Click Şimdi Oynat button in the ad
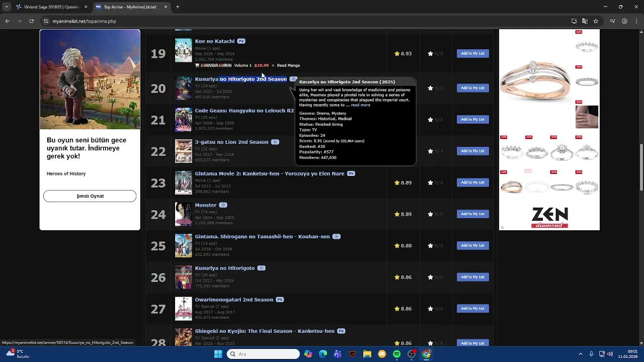The image size is (644, 362). (x=90, y=196)
